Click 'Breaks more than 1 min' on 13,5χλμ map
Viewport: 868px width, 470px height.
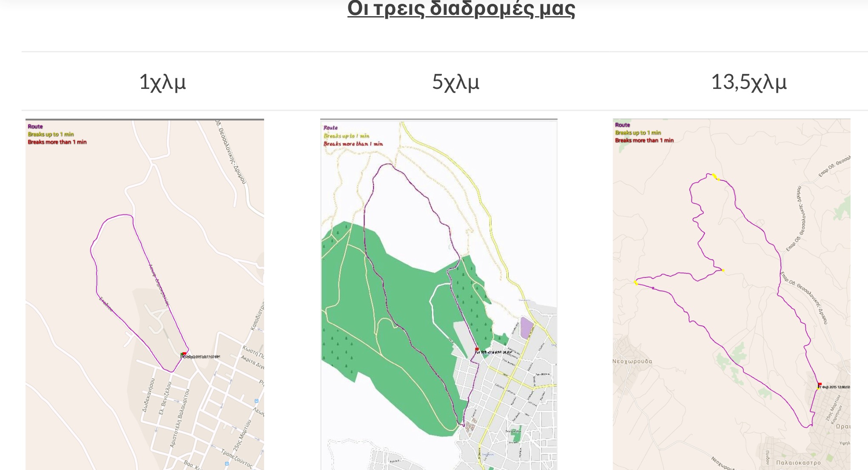(644, 140)
